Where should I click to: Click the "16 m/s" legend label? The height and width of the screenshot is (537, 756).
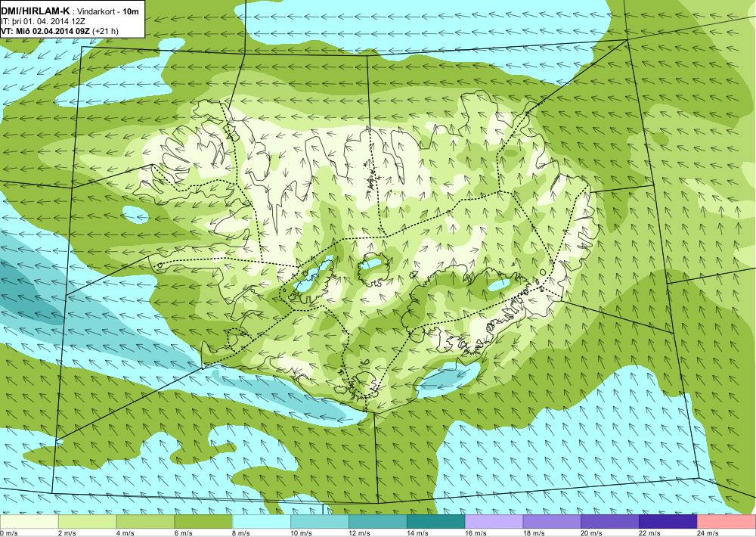(476, 533)
